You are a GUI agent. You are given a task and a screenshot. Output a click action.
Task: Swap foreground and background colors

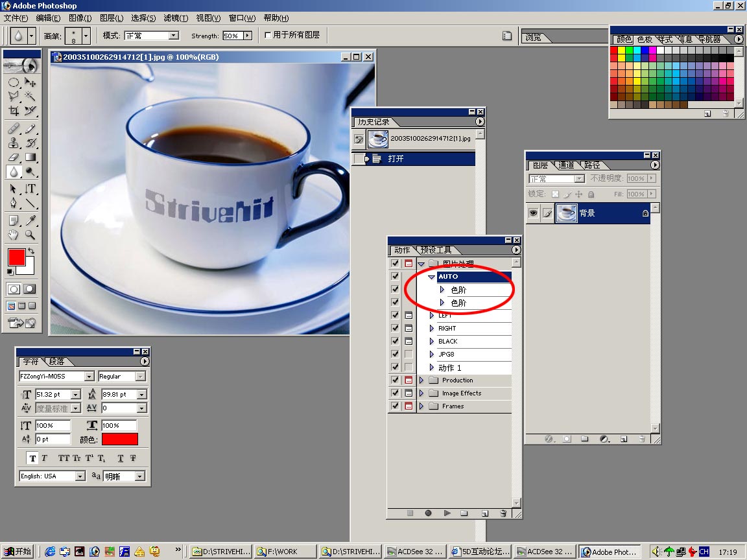tap(31, 250)
